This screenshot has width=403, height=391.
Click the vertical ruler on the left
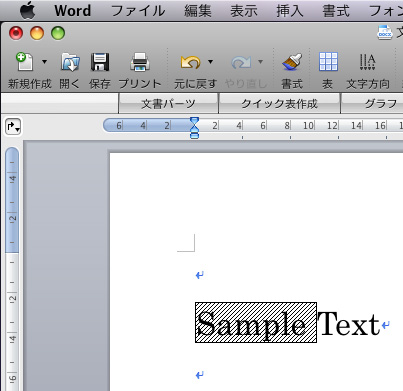[12, 269]
